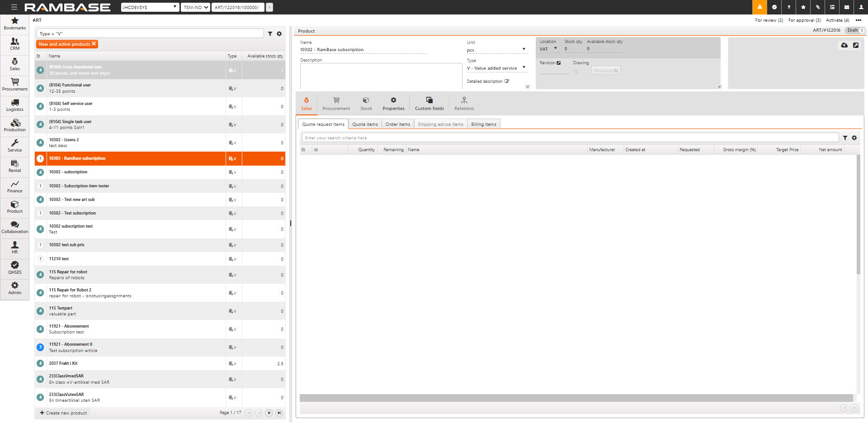This screenshot has width=868, height=424.
Task: Click Create new product button
Action: [x=63, y=413]
